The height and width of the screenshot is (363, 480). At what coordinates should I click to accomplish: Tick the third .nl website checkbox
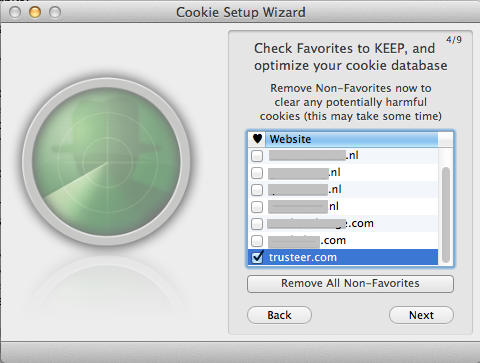[x=257, y=190]
